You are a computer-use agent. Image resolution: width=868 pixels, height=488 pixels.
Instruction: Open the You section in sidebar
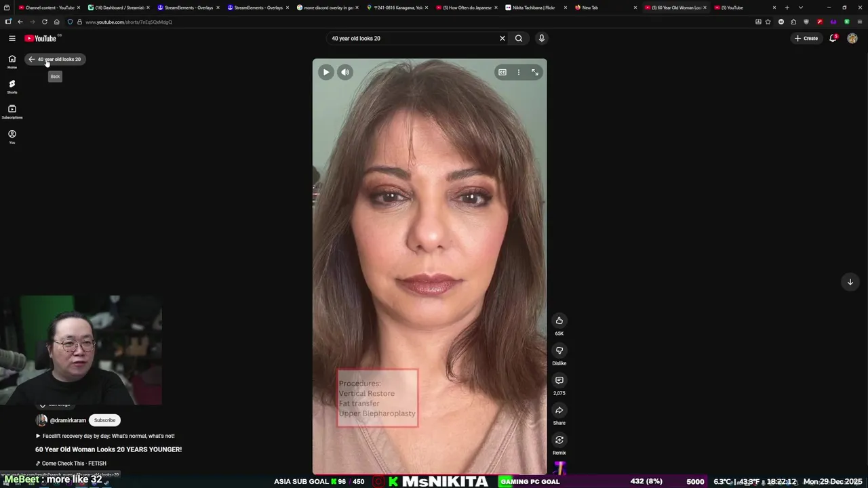pyautogui.click(x=12, y=137)
